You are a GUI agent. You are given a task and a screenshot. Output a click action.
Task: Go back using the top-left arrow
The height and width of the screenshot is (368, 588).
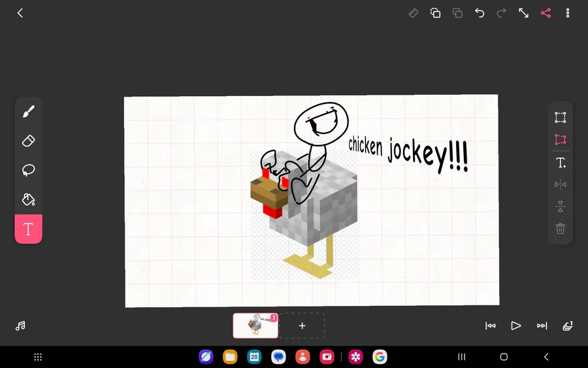(x=20, y=13)
